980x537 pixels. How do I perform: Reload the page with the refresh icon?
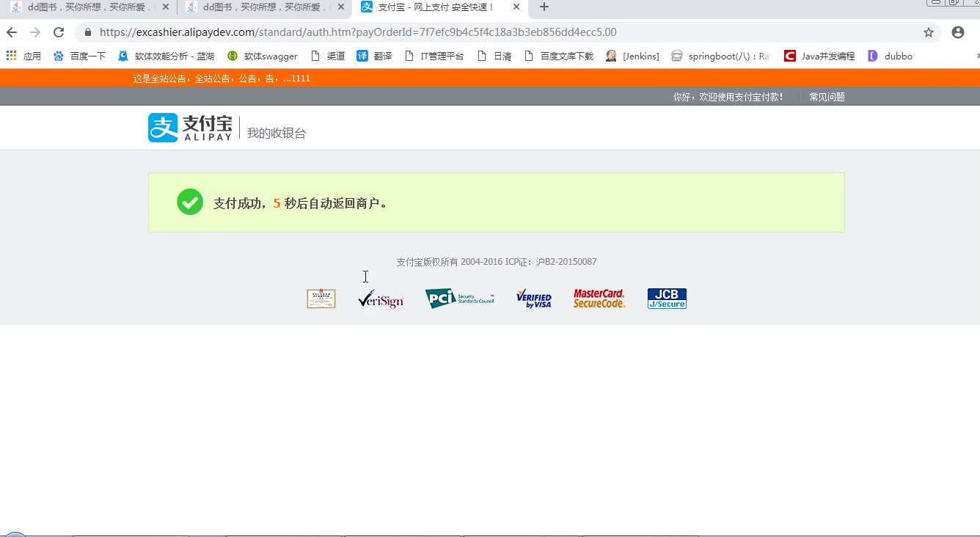(59, 32)
